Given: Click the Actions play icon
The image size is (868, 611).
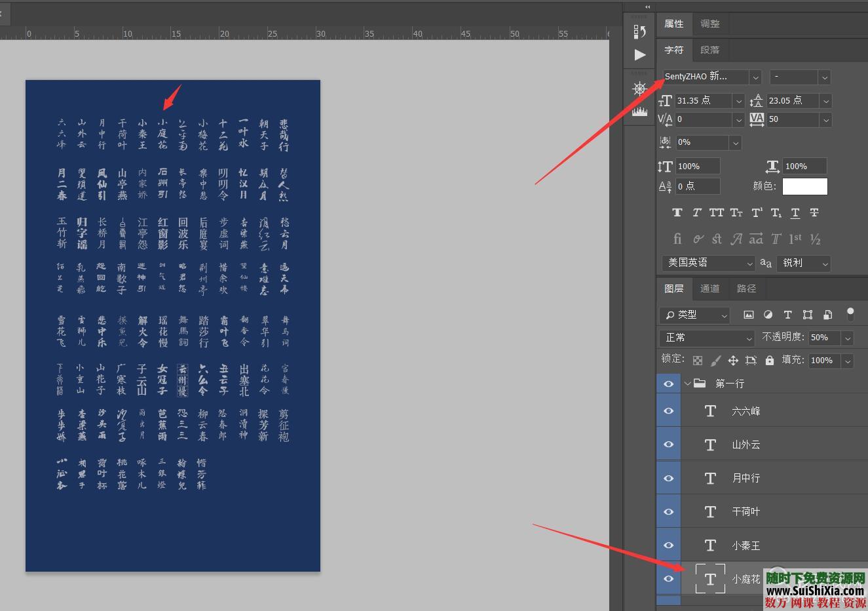Looking at the screenshot, I should click(x=639, y=55).
